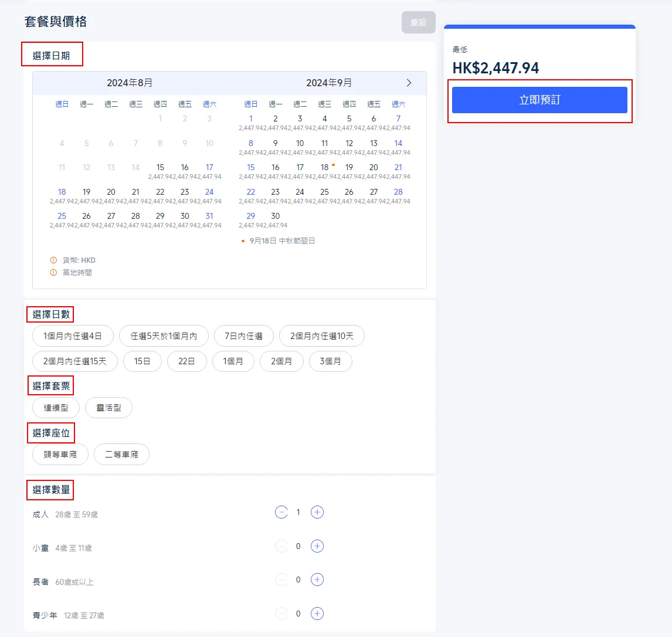Viewport: 672px width, 637px height.
Task: Click the 2024年9月 month heading
Action: point(329,83)
